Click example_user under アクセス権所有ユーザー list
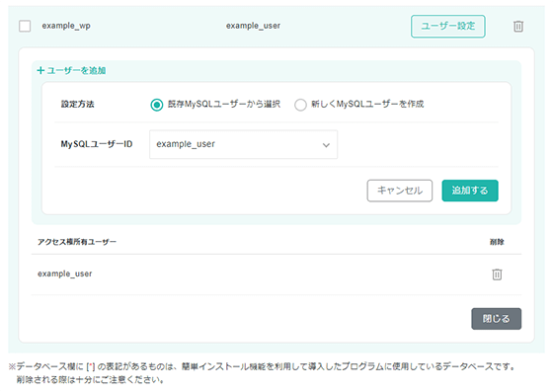This screenshot has width=553, height=392. click(x=65, y=274)
